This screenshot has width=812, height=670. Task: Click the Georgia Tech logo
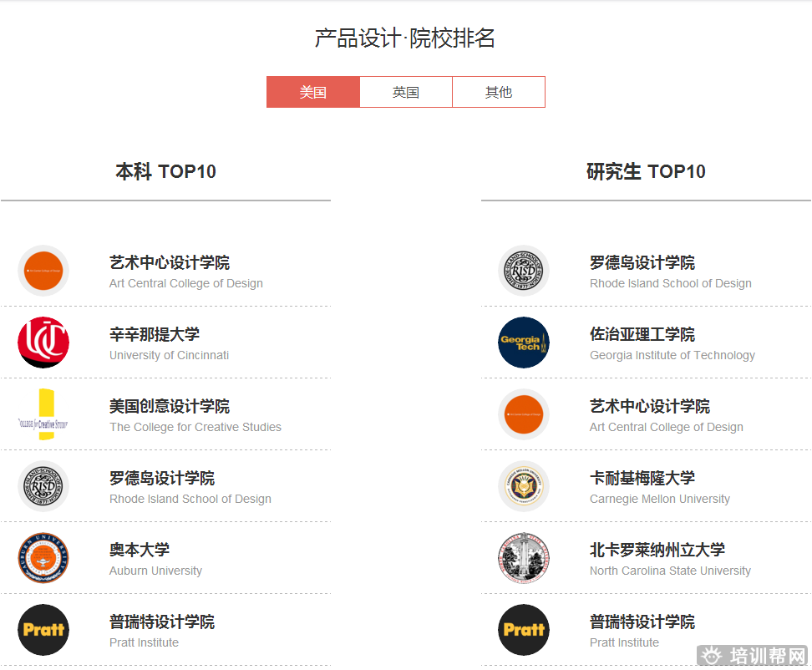click(x=524, y=343)
